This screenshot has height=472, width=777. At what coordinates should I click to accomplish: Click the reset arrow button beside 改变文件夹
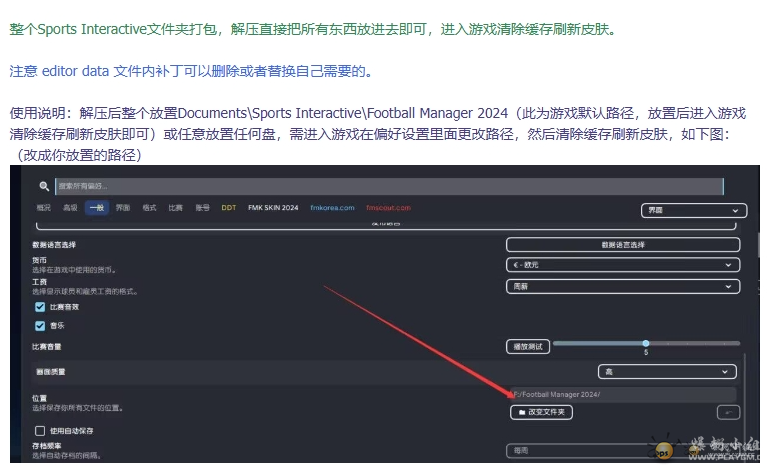pos(729,412)
